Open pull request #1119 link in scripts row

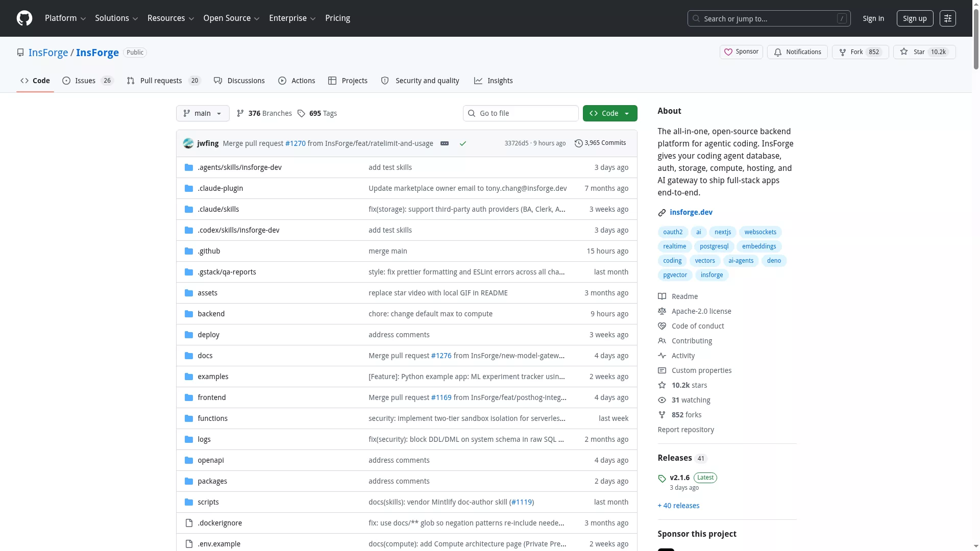click(521, 502)
